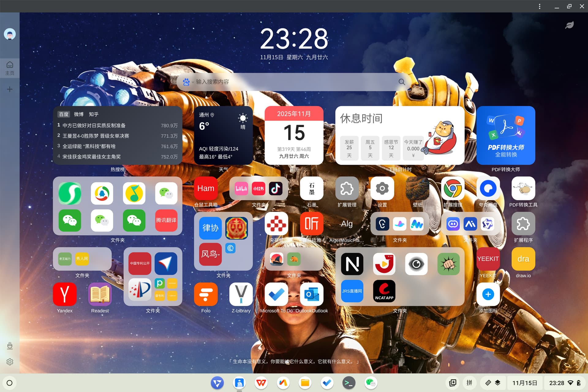Open the Z-Library shortcut

pyautogui.click(x=241, y=294)
